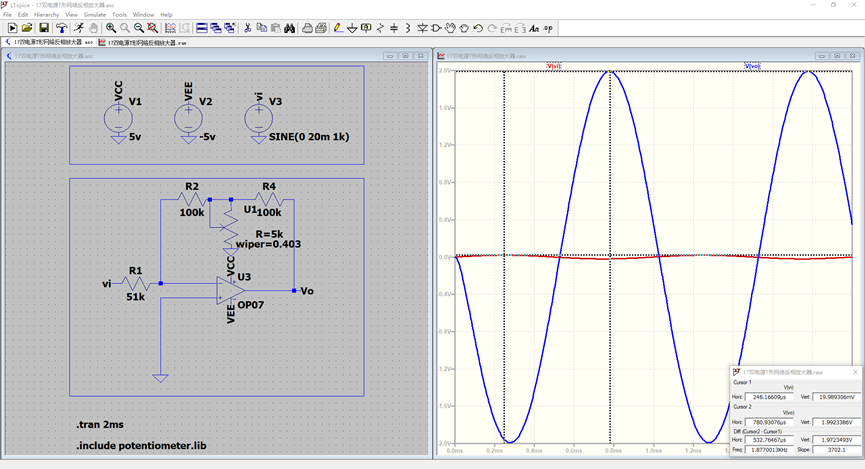
Task: Click the '.tran 2ms' directive text
Action: [x=100, y=424]
